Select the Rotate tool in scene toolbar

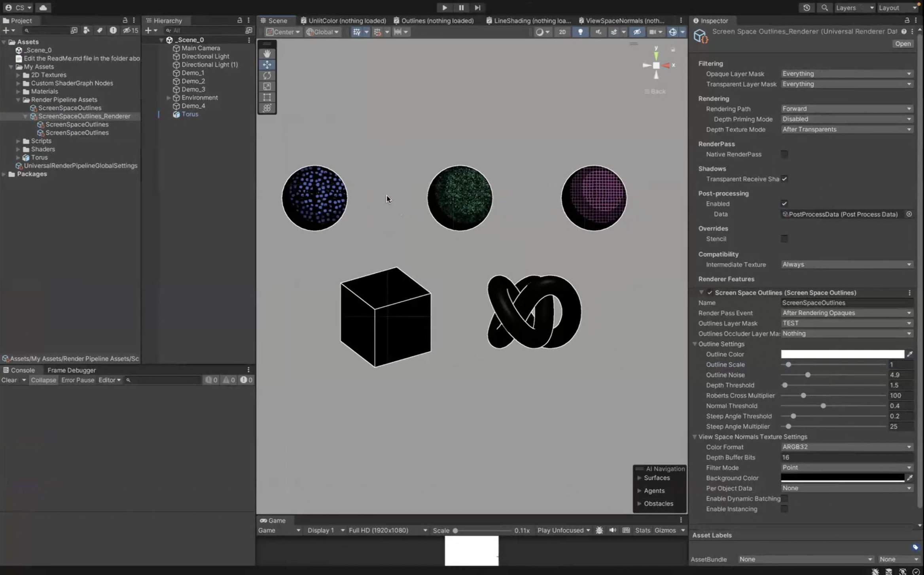click(267, 75)
